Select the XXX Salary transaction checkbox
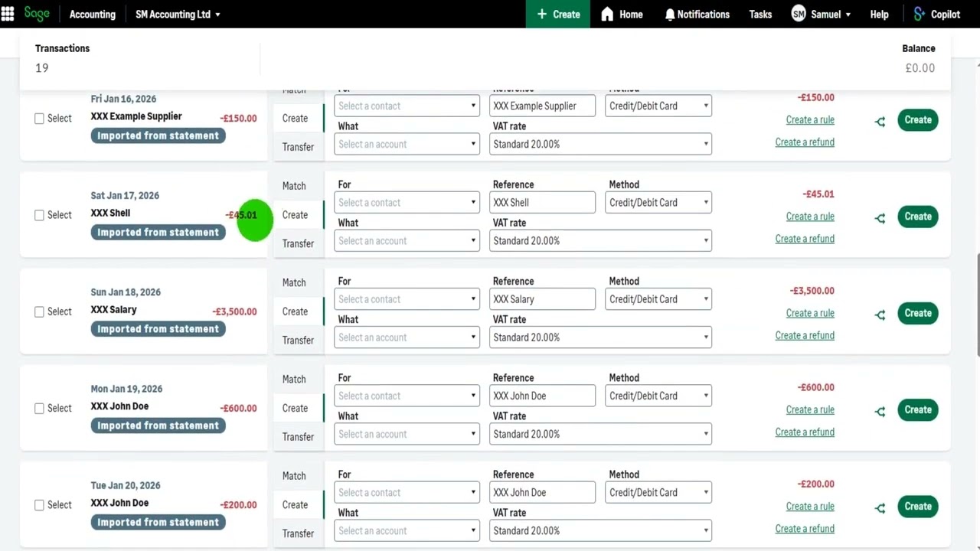This screenshot has height=551, width=980. (x=39, y=311)
